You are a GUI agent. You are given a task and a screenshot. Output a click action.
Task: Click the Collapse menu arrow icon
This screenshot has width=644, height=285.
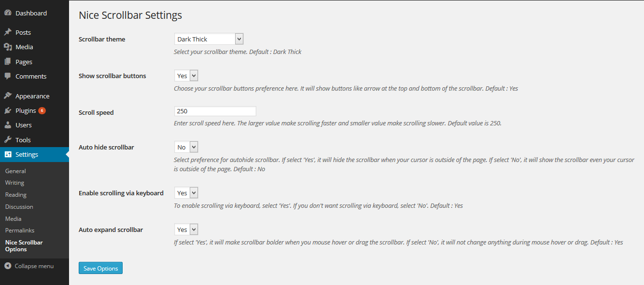point(8,266)
